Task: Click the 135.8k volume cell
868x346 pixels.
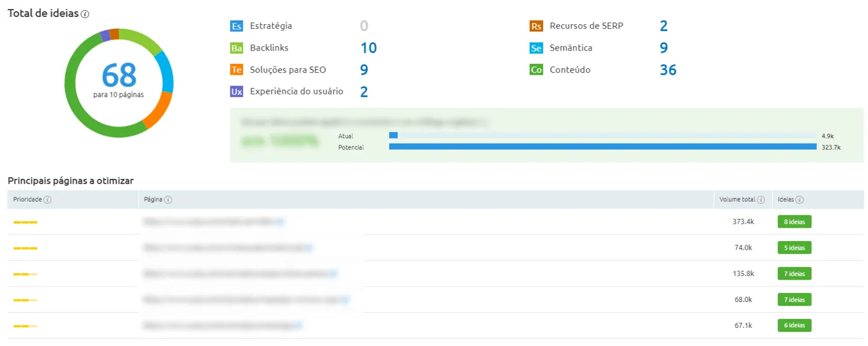Action: [x=743, y=274]
